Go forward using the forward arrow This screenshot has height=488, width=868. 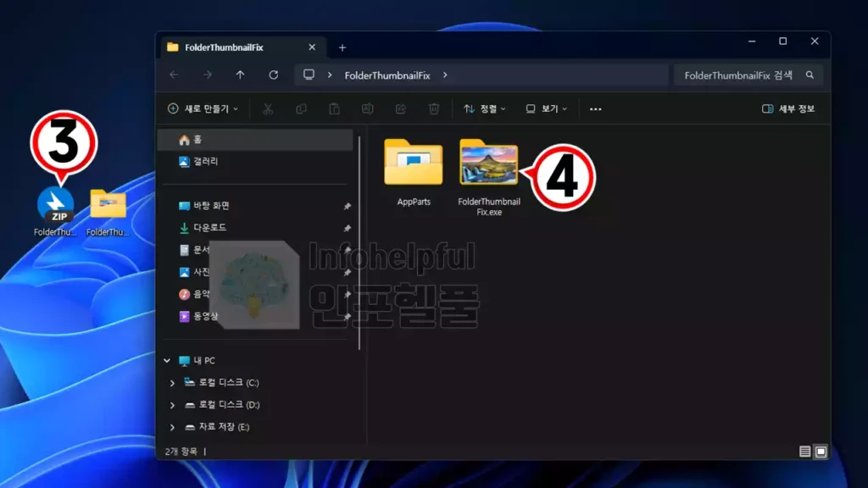207,75
